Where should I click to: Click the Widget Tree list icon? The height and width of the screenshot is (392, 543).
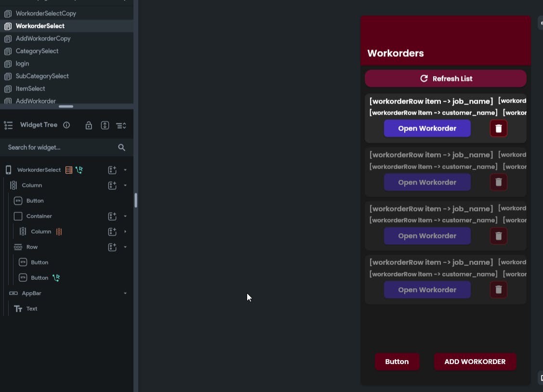point(8,125)
